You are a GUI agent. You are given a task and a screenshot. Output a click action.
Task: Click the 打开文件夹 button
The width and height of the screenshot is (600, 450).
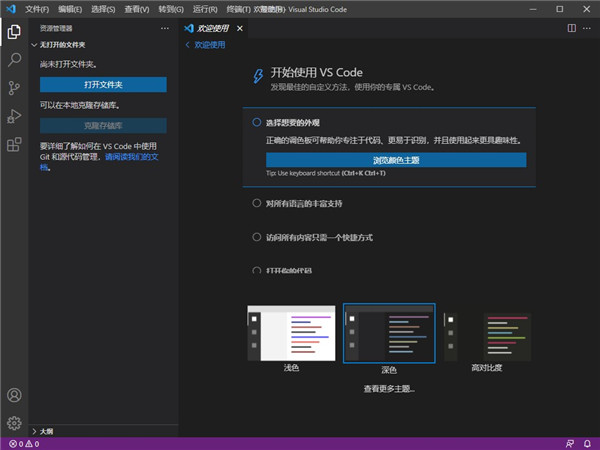pyautogui.click(x=103, y=84)
